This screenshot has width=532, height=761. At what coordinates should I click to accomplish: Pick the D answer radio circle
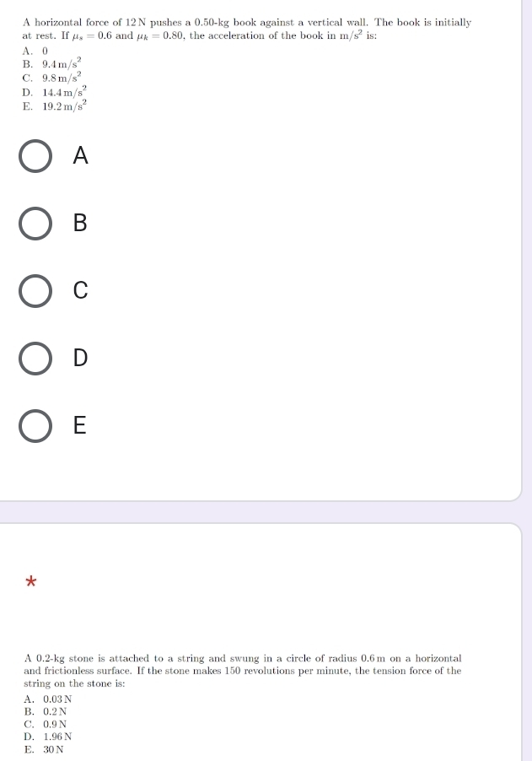click(x=35, y=359)
